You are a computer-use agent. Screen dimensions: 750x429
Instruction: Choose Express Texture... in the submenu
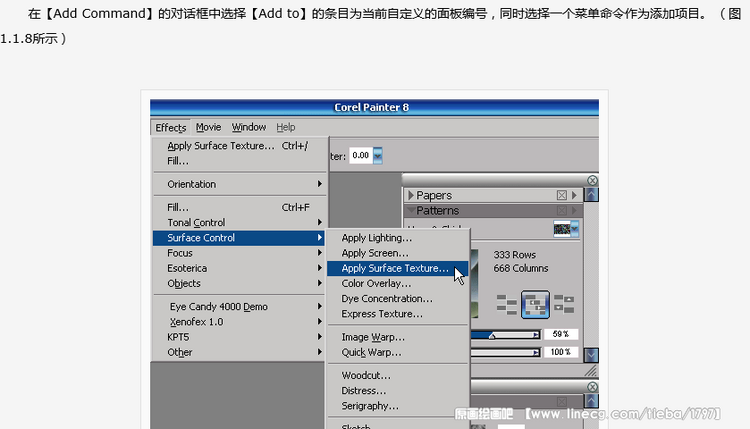point(398,314)
